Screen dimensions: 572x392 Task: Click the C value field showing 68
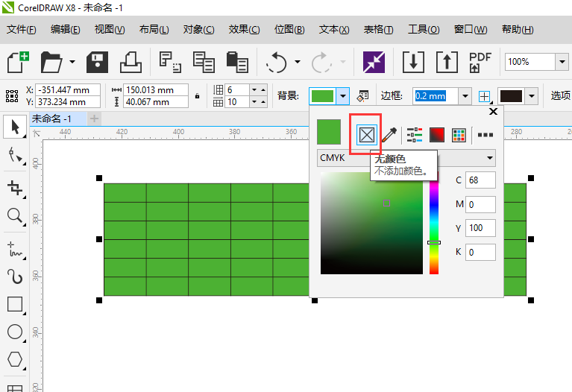coord(480,180)
